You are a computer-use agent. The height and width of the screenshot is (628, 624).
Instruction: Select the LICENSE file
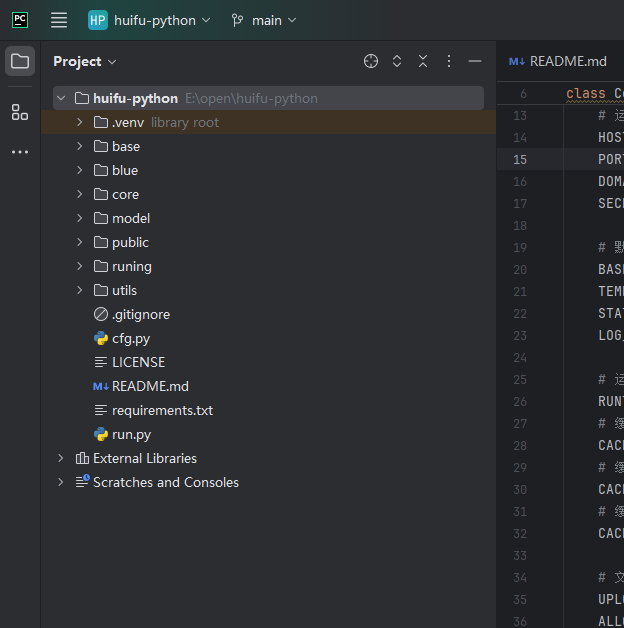tap(139, 362)
